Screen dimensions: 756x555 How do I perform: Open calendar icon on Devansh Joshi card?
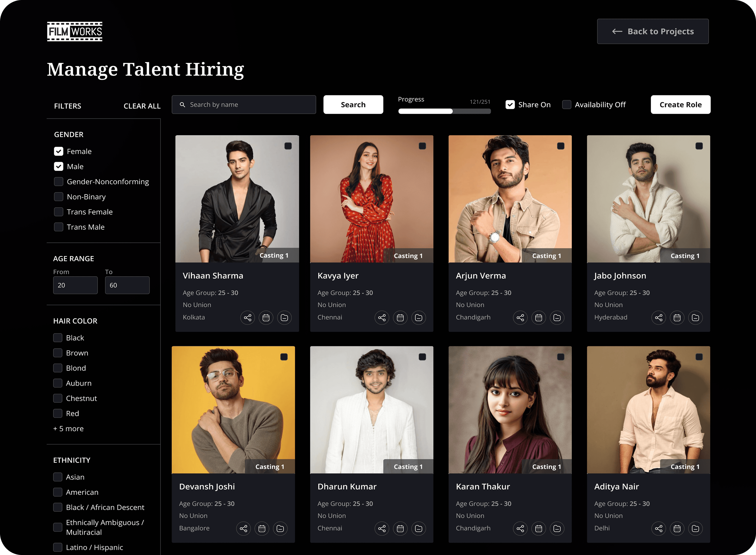(x=262, y=528)
